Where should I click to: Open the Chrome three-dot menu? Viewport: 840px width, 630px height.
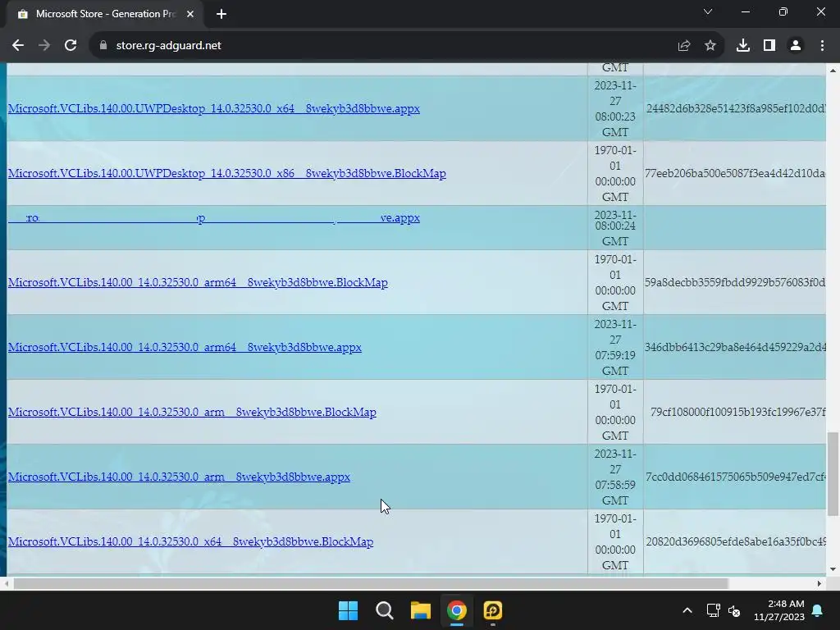[822, 46]
